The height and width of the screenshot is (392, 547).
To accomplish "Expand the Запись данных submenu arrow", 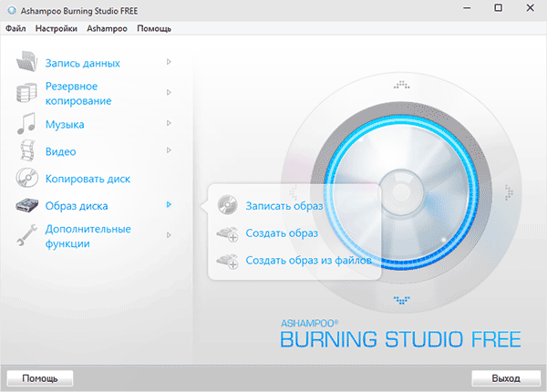I will (x=169, y=62).
